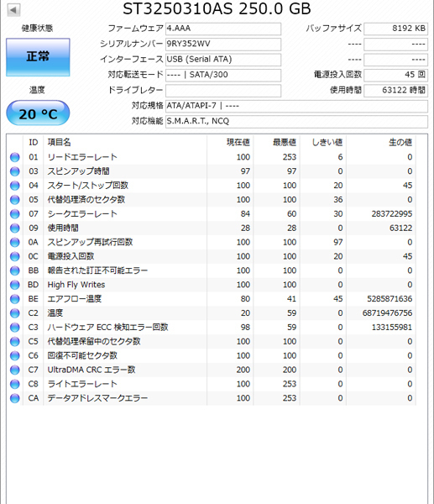
Task: Click the status orb for ID 0A row
Action: tap(15, 242)
